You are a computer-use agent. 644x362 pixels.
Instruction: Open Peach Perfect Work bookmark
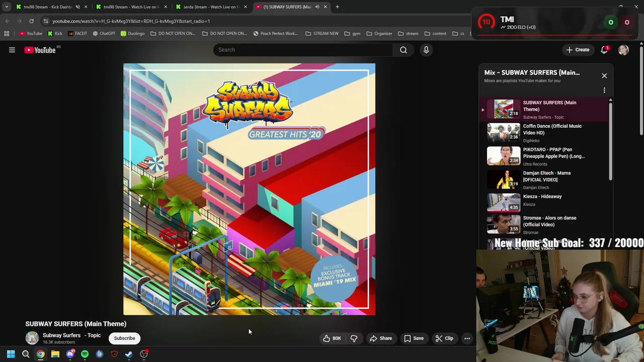[275, 34]
